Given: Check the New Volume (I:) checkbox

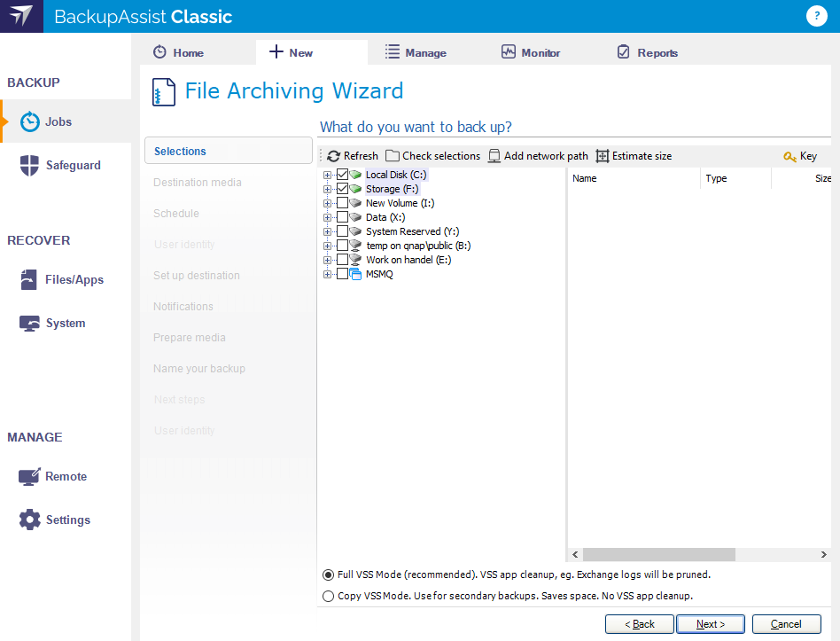Looking at the screenshot, I should (342, 203).
